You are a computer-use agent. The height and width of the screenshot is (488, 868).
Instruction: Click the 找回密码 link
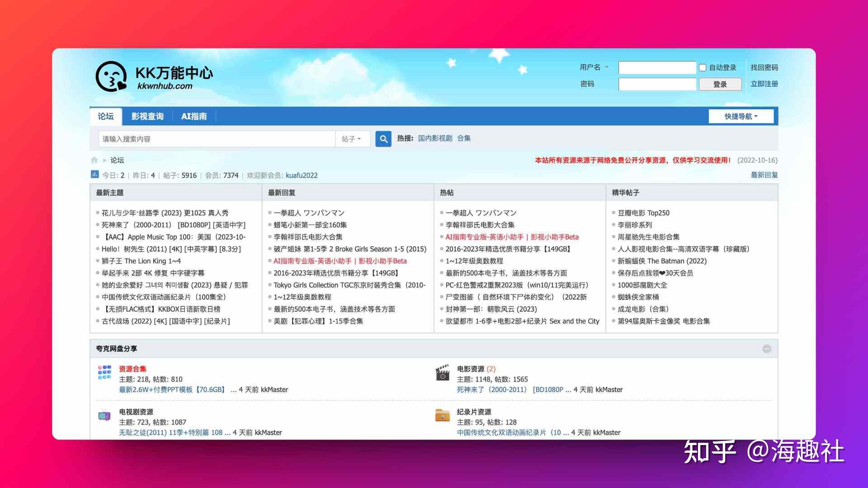click(x=764, y=67)
